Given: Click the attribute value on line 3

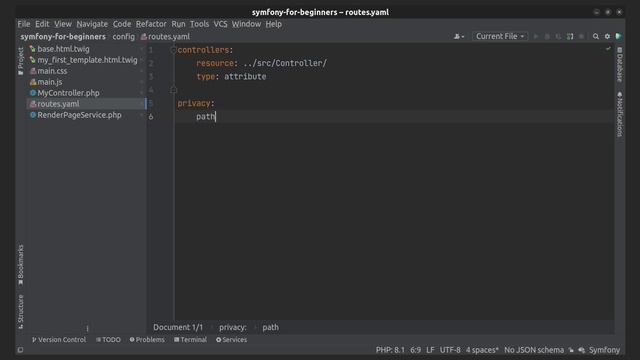Looking at the screenshot, I should (x=245, y=77).
